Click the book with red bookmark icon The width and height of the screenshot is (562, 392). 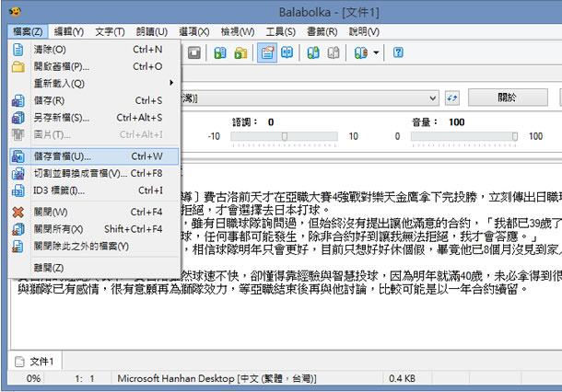pyautogui.click(x=360, y=53)
